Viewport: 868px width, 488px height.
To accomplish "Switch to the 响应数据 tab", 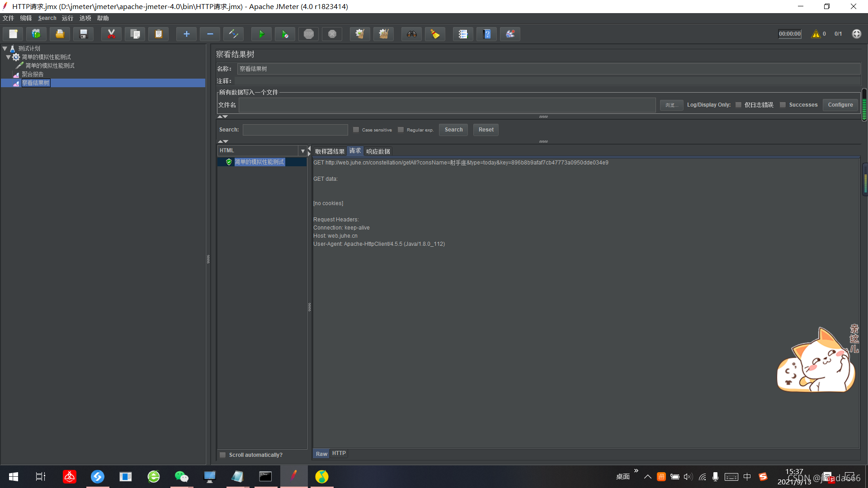I will 378,151.
